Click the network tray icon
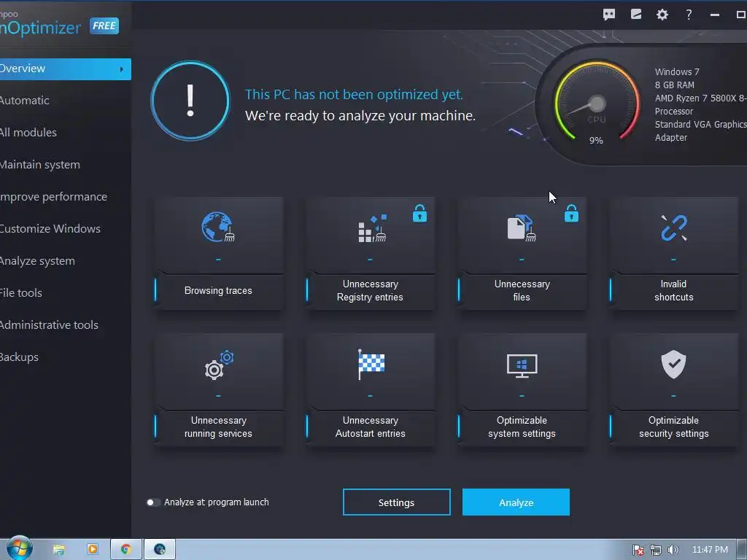Screen dimensions: 747x560 (656, 550)
